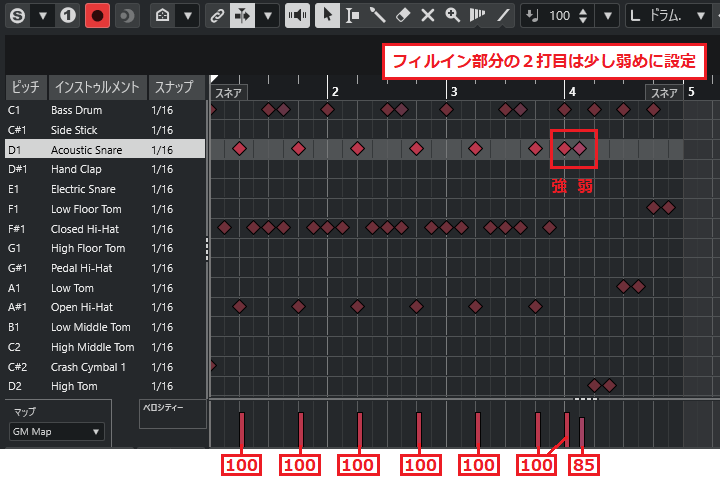Select the Low Middle Tom row
Screen dimensions: 720x480
(x=105, y=327)
